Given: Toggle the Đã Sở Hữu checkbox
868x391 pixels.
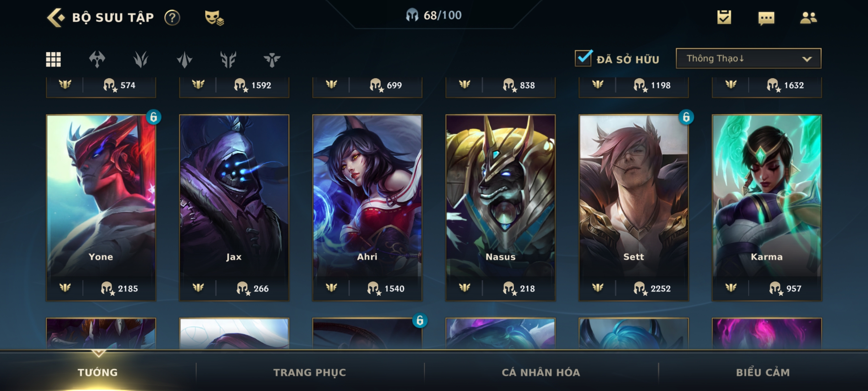Looking at the screenshot, I should 583,58.
